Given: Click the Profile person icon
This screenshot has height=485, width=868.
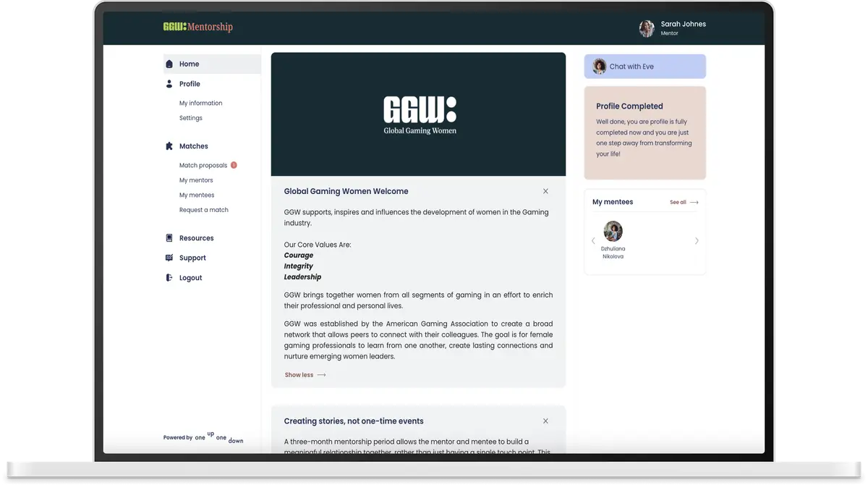Looking at the screenshot, I should (x=169, y=84).
